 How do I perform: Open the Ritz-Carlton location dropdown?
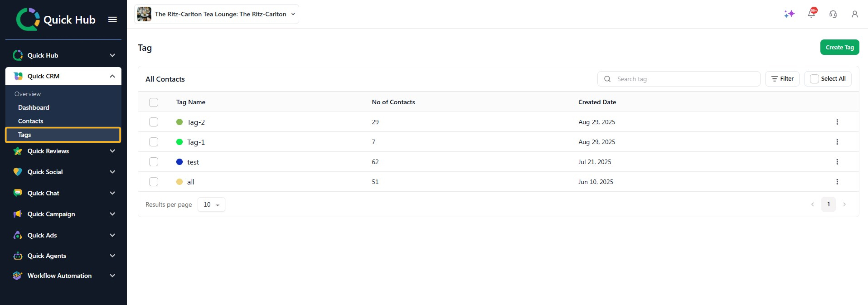pos(216,14)
